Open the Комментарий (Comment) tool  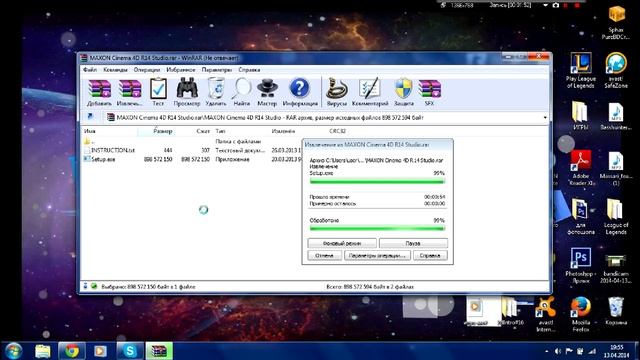(x=370, y=93)
